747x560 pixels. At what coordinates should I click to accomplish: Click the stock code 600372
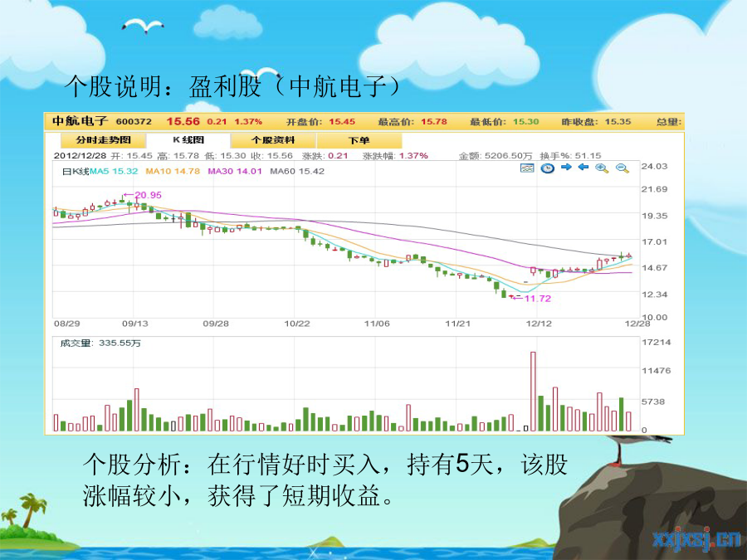[134, 121]
